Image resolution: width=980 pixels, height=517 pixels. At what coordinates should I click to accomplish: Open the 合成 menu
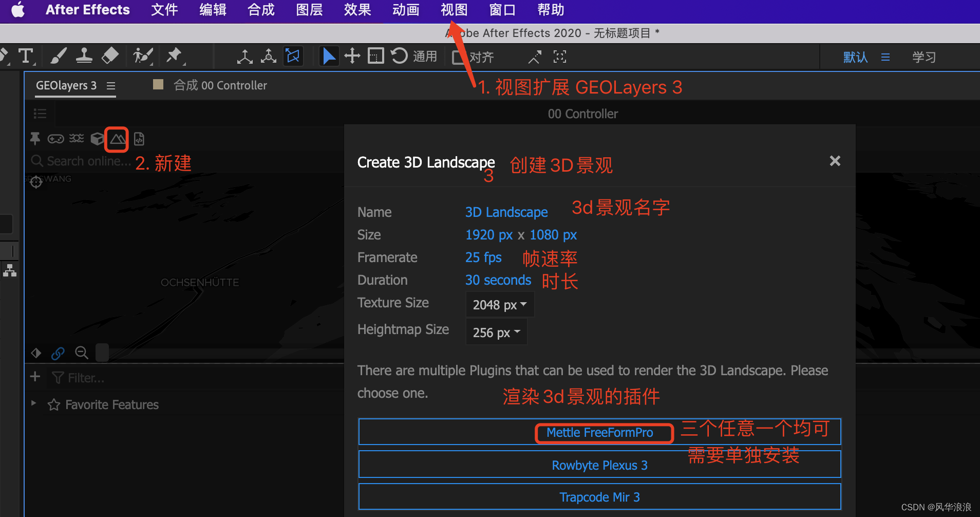click(261, 10)
